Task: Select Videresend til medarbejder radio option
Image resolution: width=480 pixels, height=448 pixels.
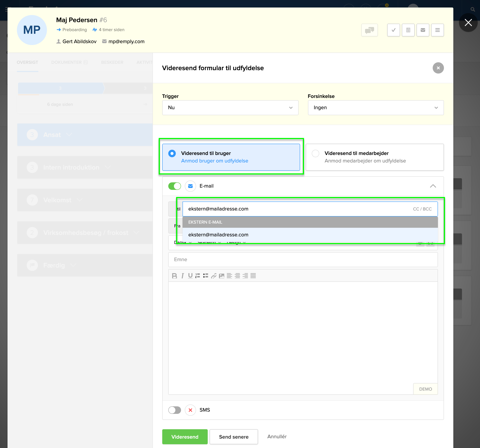Action: [315, 153]
